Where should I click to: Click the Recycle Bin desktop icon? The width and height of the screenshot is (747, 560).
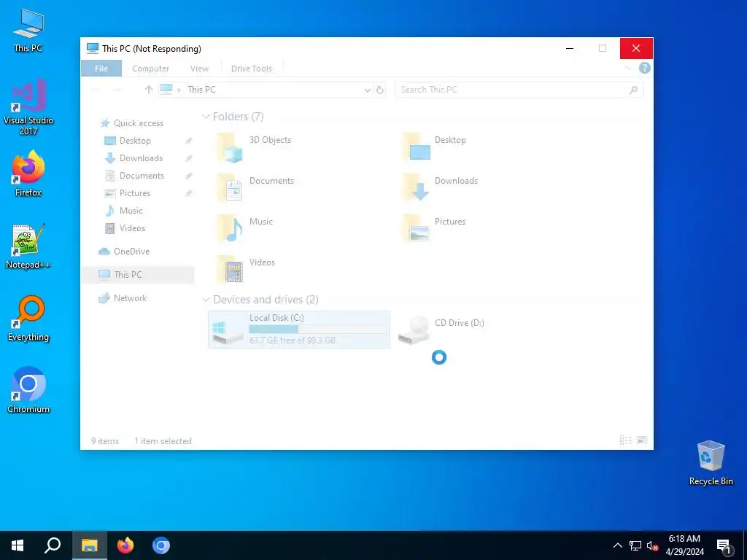point(711,463)
